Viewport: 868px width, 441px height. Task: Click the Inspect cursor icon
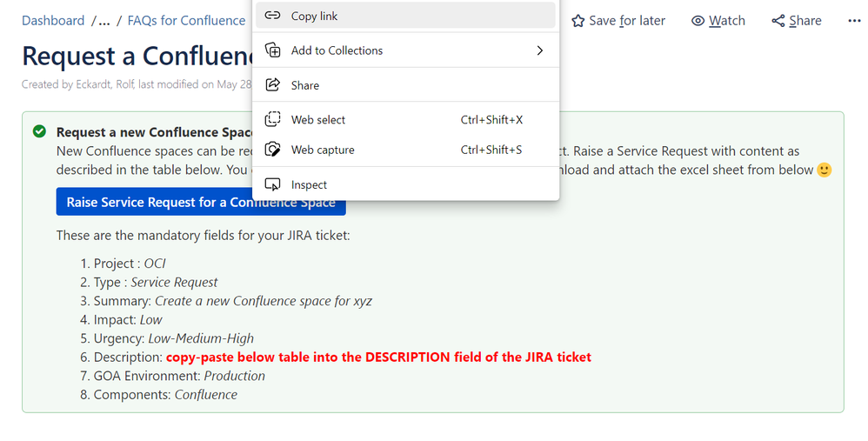click(x=272, y=184)
